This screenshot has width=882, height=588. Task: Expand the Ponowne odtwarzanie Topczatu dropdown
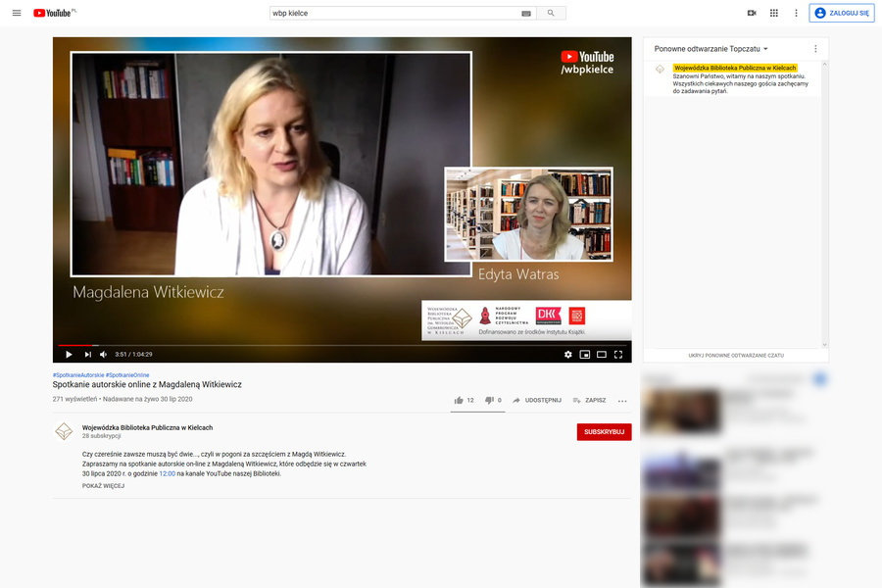[x=711, y=48]
